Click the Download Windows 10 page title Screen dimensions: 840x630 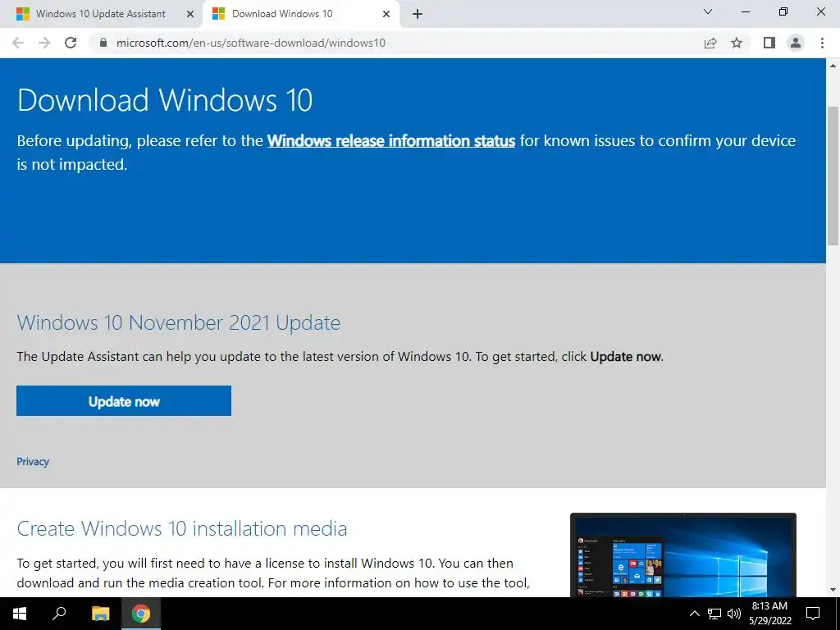click(164, 100)
